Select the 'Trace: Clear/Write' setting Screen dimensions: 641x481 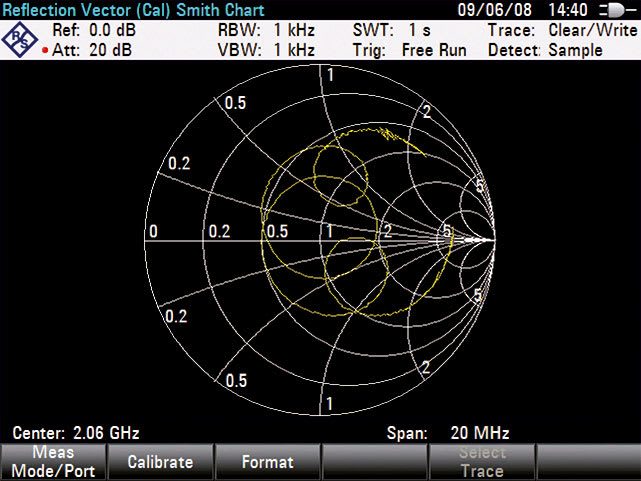coord(563,30)
